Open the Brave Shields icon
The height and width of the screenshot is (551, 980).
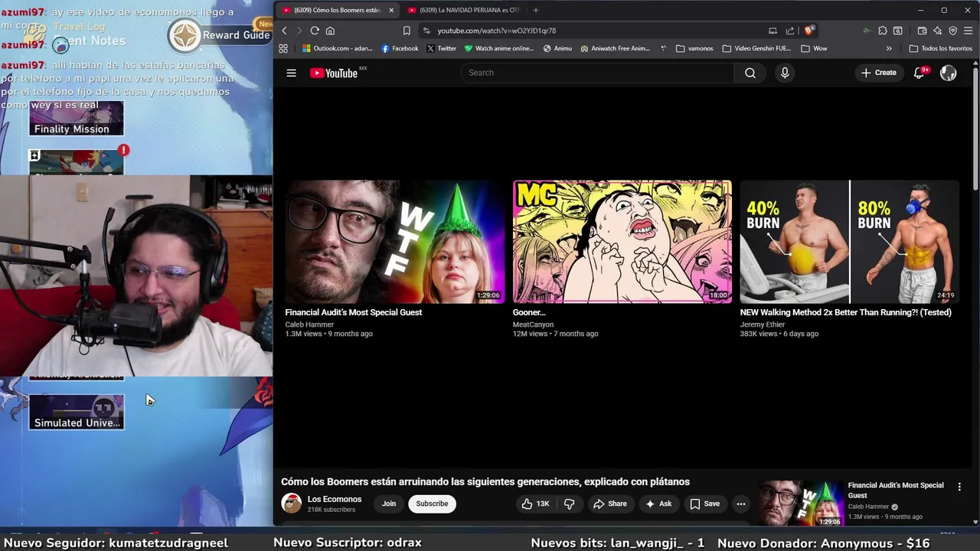click(808, 31)
